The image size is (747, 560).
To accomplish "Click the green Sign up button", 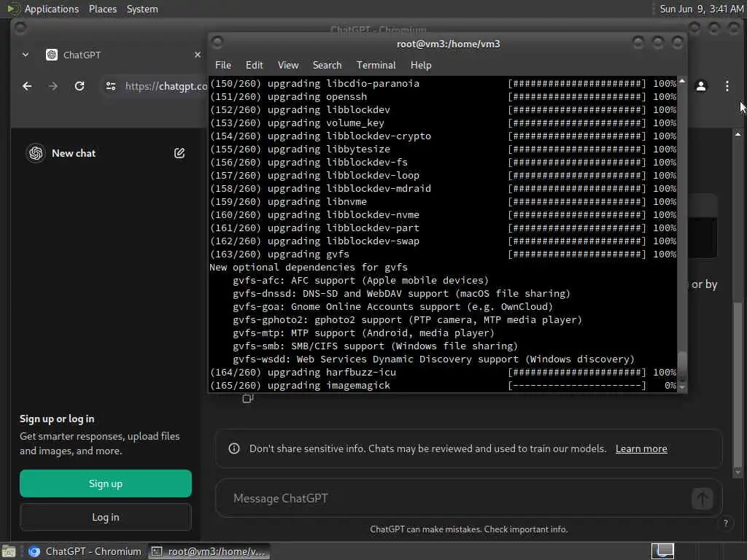I will [106, 483].
